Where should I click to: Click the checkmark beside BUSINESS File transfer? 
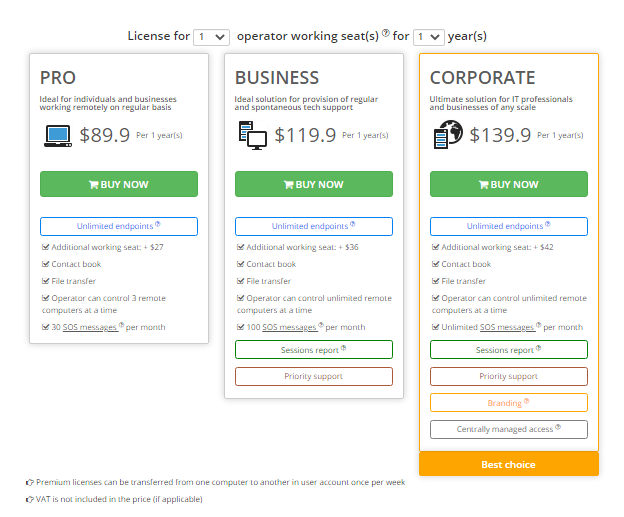[x=240, y=281]
